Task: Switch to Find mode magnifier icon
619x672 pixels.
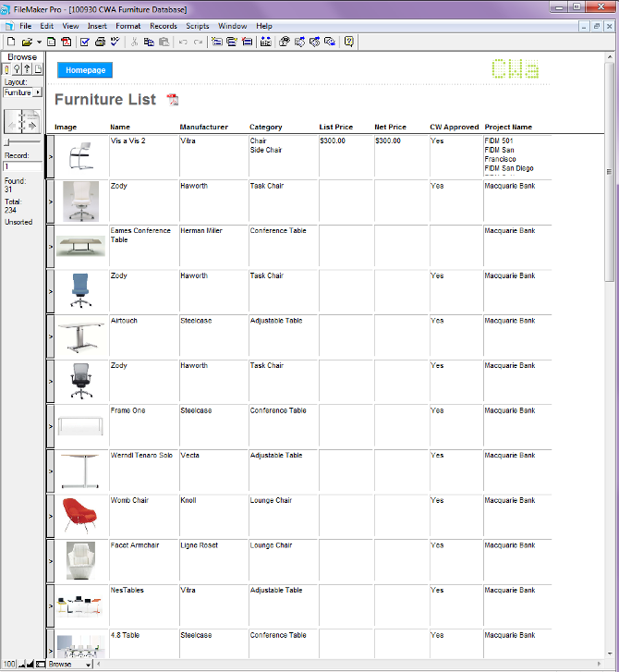Action: click(x=17, y=68)
